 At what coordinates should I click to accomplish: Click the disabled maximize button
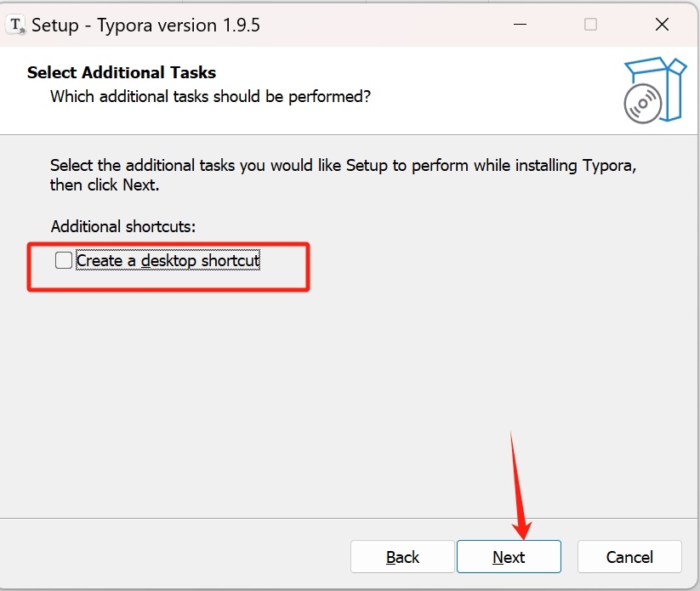pyautogui.click(x=590, y=25)
